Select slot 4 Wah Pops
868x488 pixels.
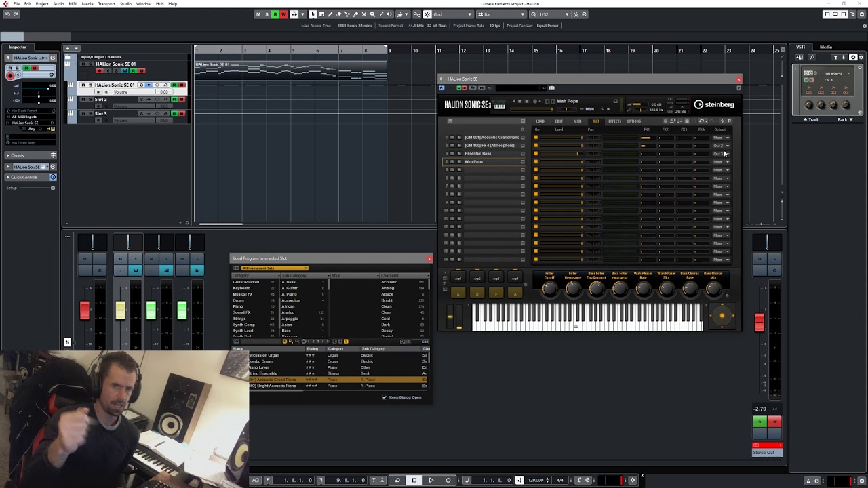click(x=474, y=162)
